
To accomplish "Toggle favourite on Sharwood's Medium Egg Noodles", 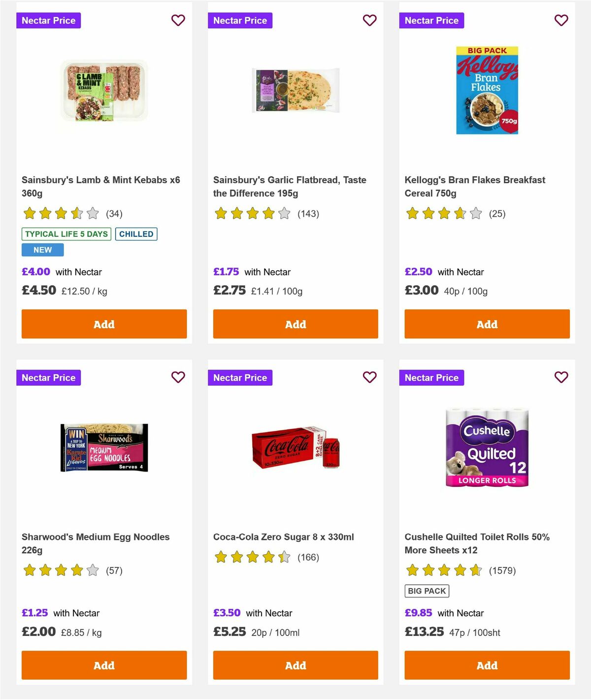I will click(178, 377).
